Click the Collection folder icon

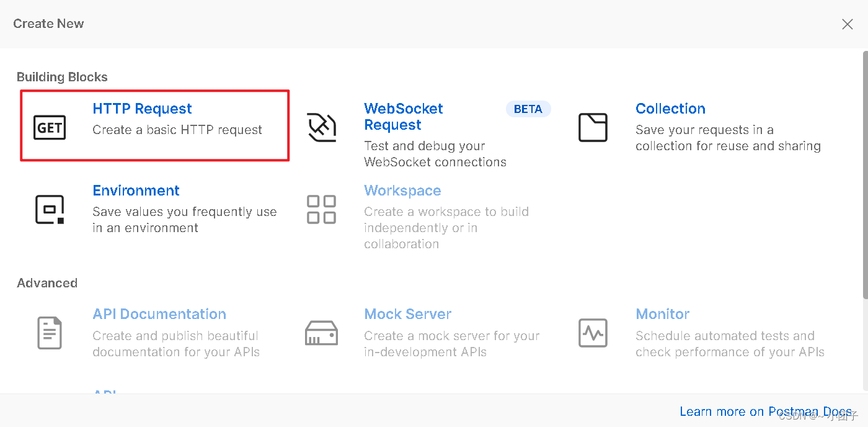coord(593,127)
